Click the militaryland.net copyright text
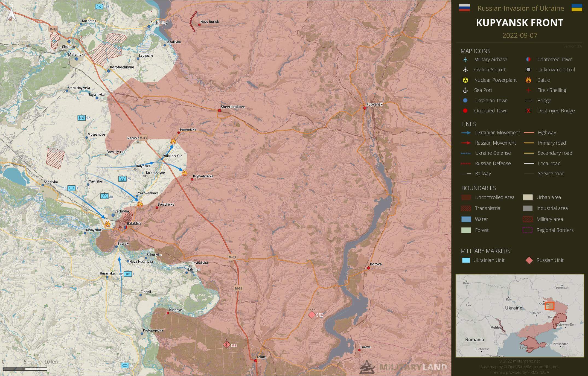The image size is (588, 376). [519, 361]
